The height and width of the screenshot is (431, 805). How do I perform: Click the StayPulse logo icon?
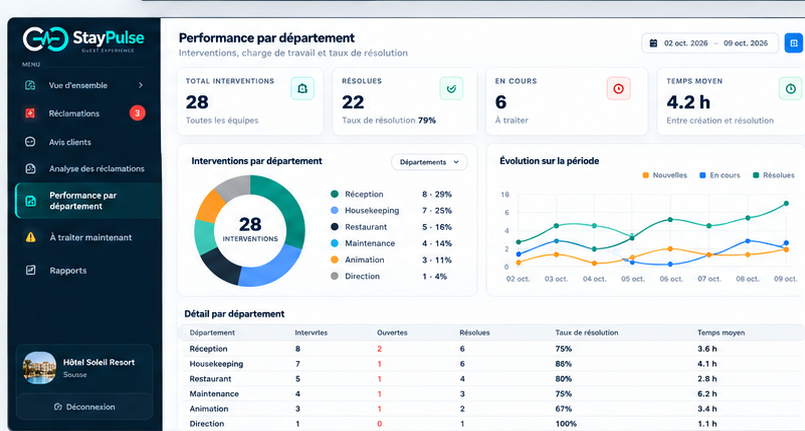[46, 39]
